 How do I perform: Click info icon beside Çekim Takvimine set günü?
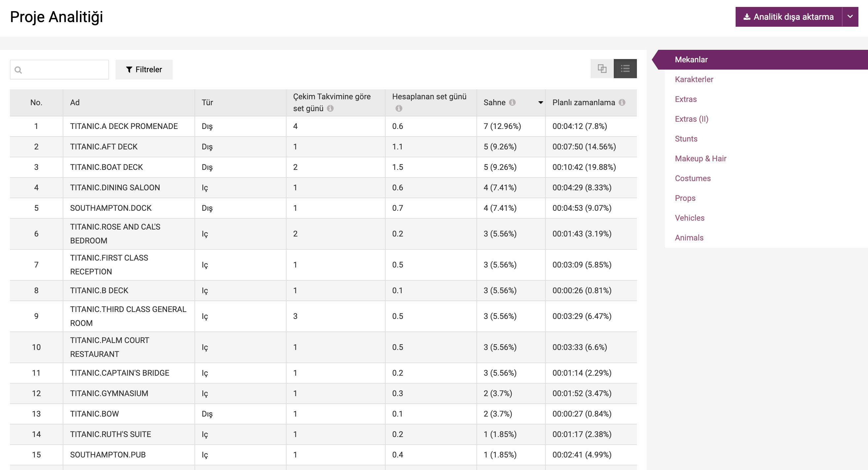click(330, 109)
